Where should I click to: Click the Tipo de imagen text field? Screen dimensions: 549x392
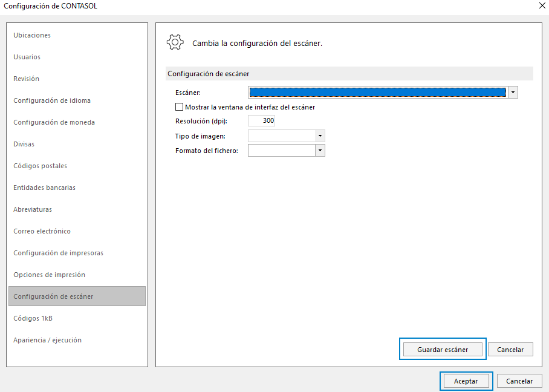click(x=282, y=136)
